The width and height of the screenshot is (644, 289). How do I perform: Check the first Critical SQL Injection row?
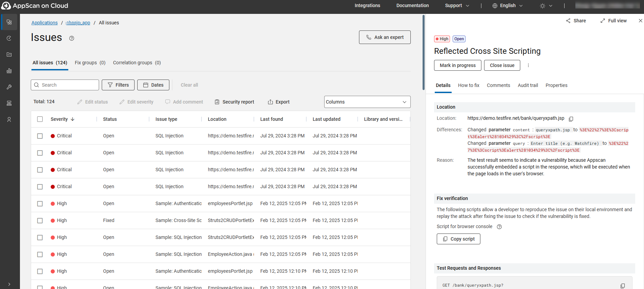tap(40, 136)
